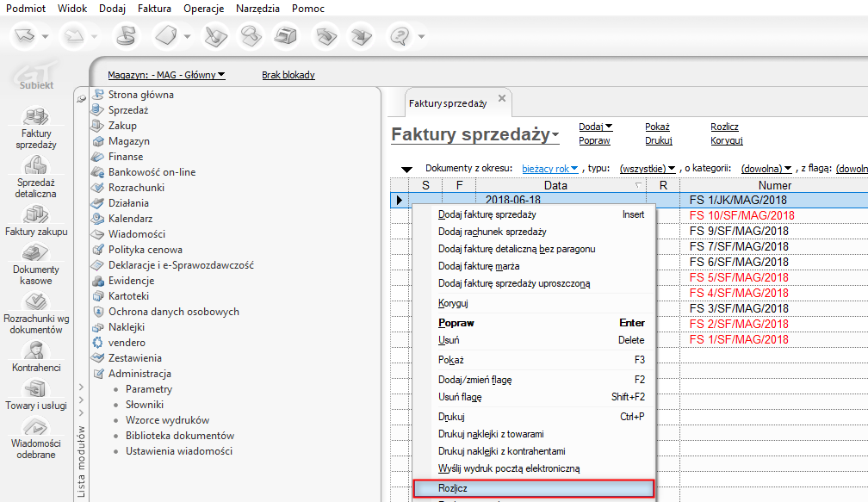Viewport: 868px width, 502px height.
Task: Choose Dodaj fakturę marża from context menu
Action: click(534, 266)
